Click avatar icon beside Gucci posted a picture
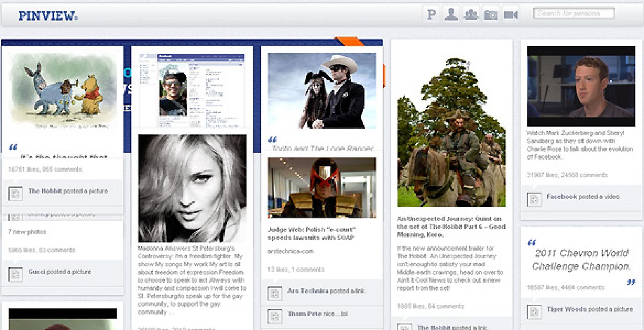This screenshot has width=644, height=330. [x=15, y=274]
